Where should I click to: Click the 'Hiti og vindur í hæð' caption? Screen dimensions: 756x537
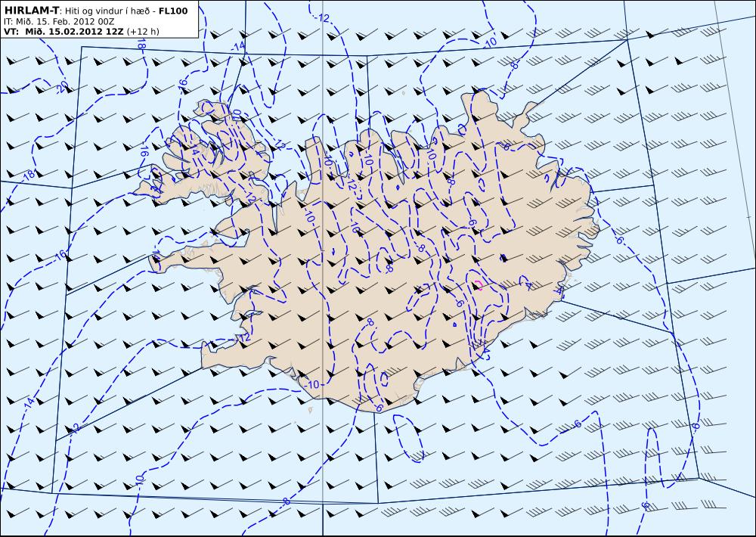pyautogui.click(x=109, y=11)
